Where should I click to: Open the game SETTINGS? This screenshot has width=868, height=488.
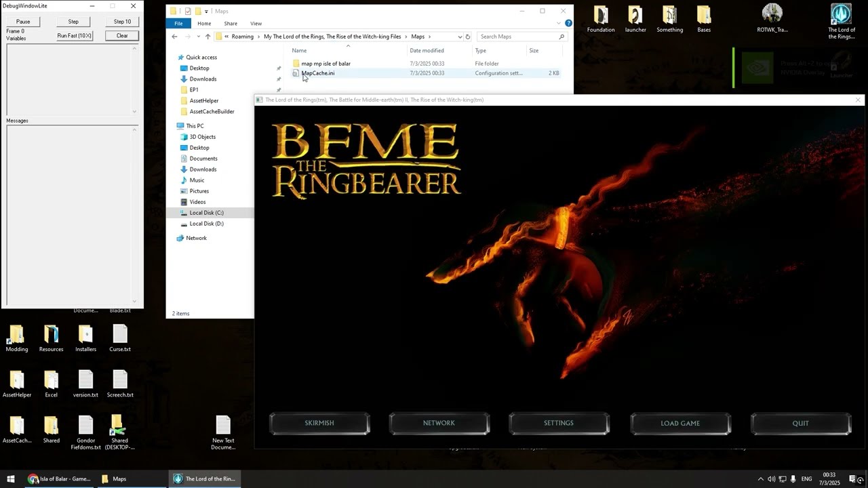pyautogui.click(x=559, y=423)
